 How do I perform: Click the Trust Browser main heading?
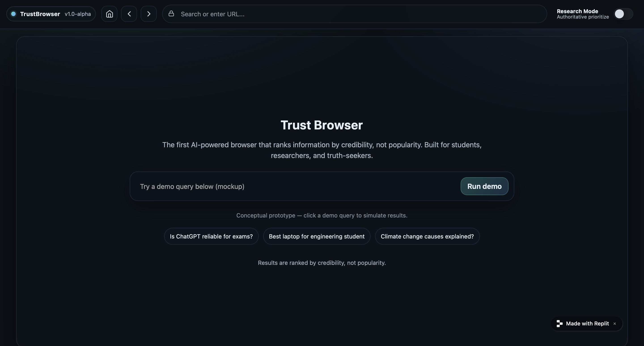[x=322, y=125]
